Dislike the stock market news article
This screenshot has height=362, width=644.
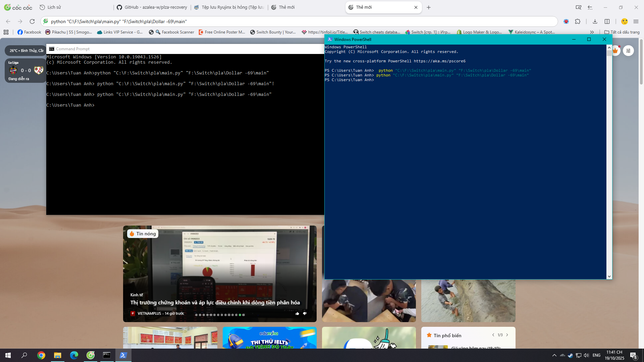[x=305, y=314]
